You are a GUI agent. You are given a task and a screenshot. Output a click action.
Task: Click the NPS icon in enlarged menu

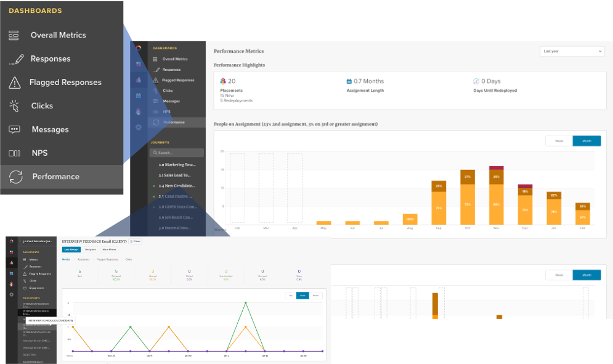14,153
